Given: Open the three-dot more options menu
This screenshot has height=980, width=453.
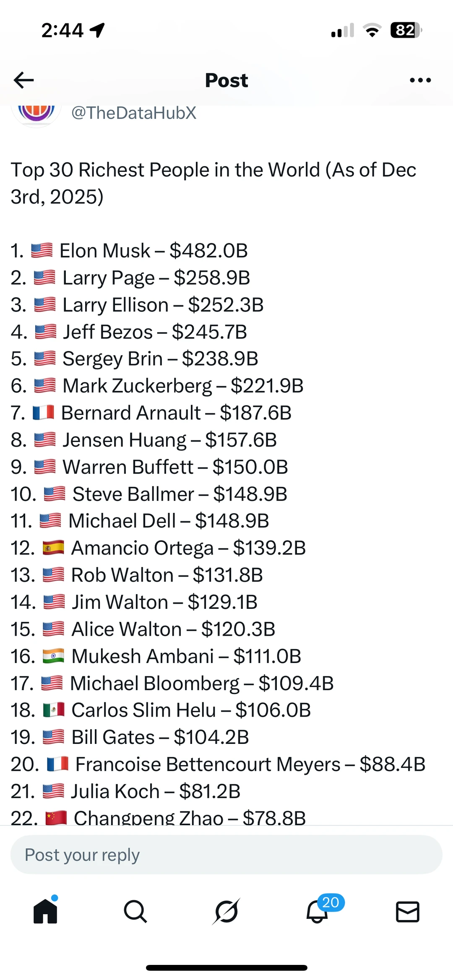Looking at the screenshot, I should click(x=420, y=80).
